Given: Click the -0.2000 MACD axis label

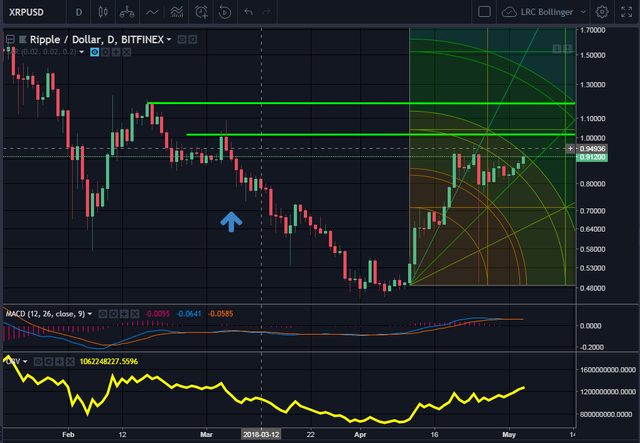Looking at the screenshot, I should tap(591, 347).
